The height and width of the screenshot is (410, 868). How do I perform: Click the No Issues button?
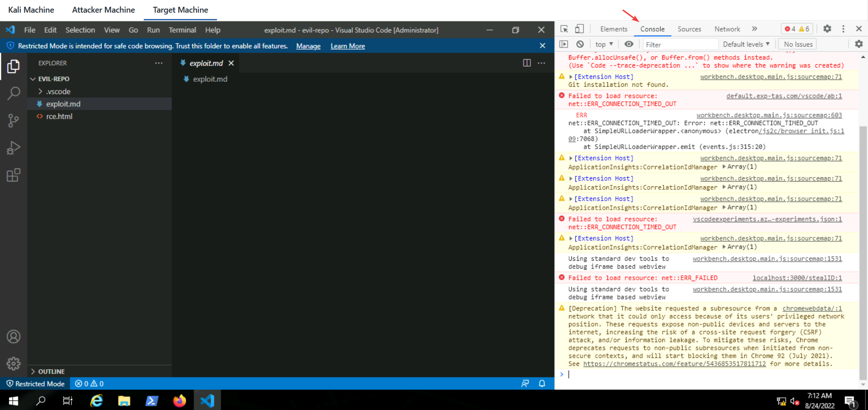(798, 44)
